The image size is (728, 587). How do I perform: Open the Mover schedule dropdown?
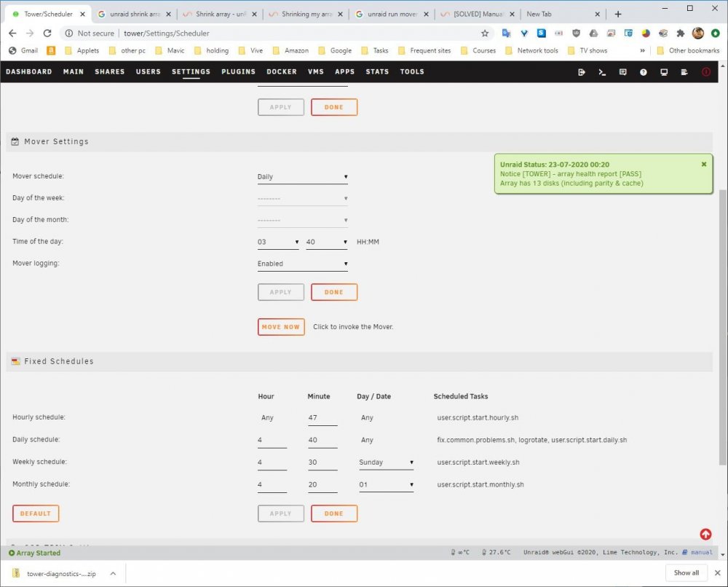(303, 177)
